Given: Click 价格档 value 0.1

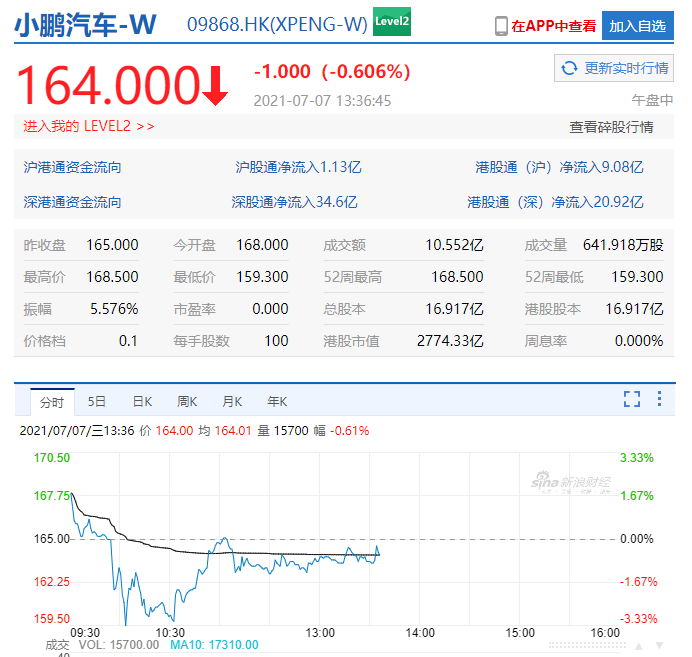Looking at the screenshot, I should point(128,341).
